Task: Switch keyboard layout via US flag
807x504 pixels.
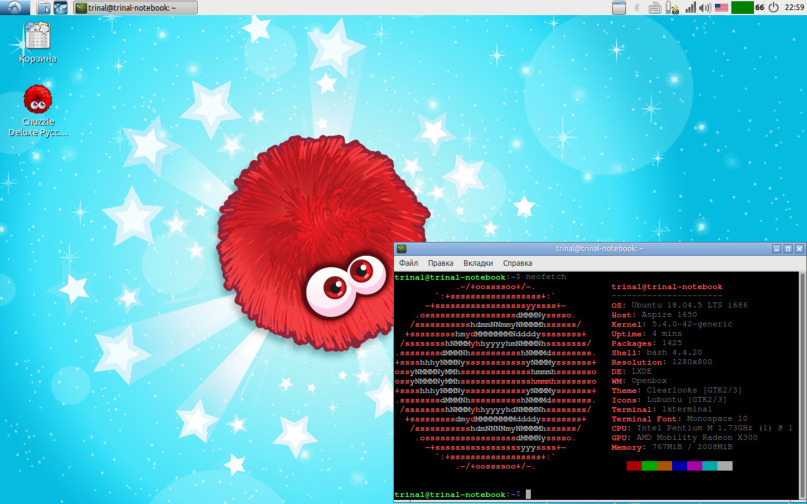Action: tap(721, 7)
